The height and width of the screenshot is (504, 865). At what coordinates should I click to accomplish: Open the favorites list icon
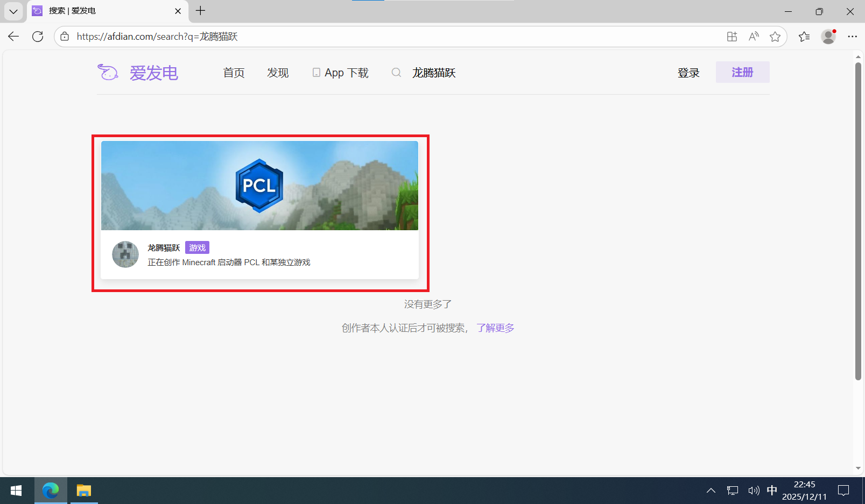pos(804,37)
